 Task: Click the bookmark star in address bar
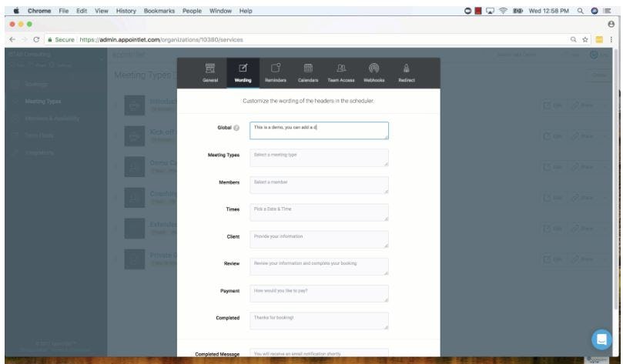tap(584, 40)
